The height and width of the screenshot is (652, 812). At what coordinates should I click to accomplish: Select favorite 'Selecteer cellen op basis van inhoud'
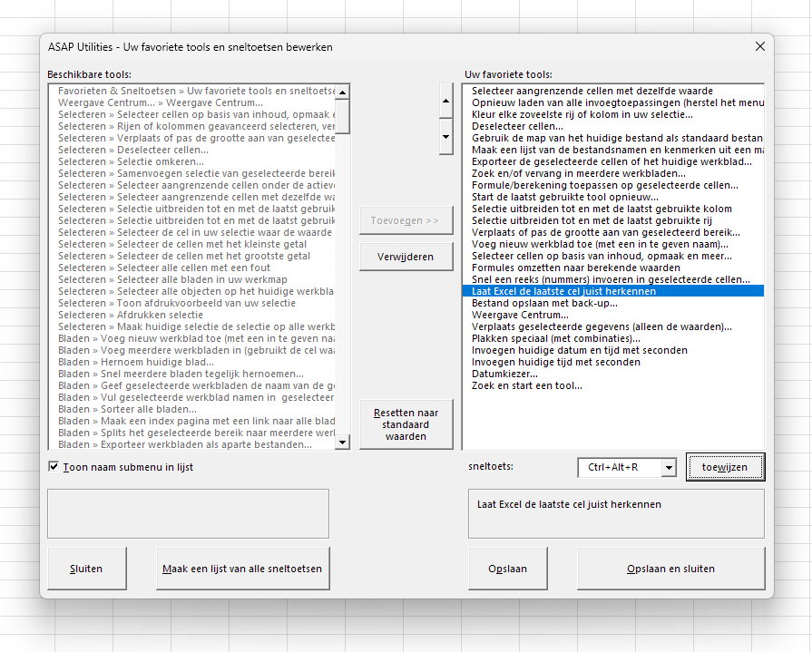[x=613, y=256]
